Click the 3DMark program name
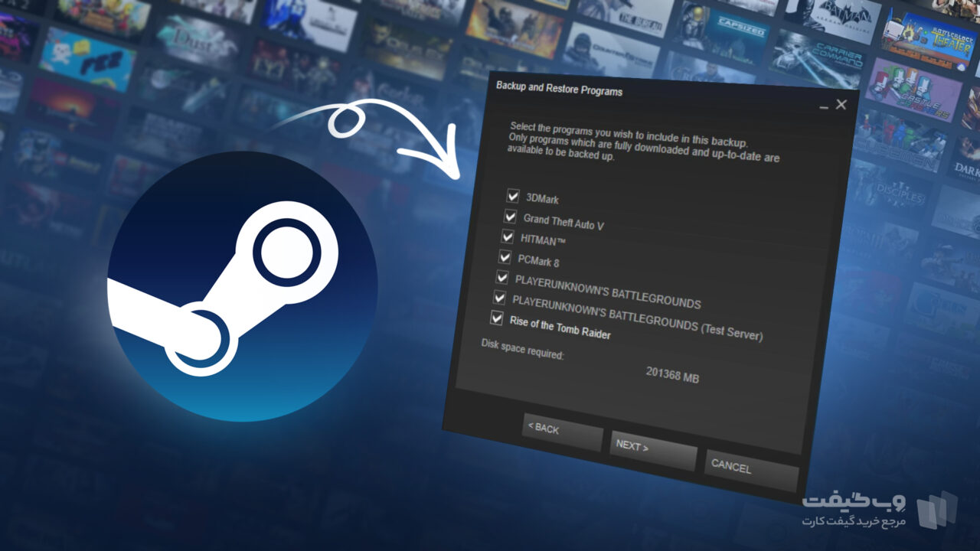Viewport: 980px width, 551px height. point(542,199)
